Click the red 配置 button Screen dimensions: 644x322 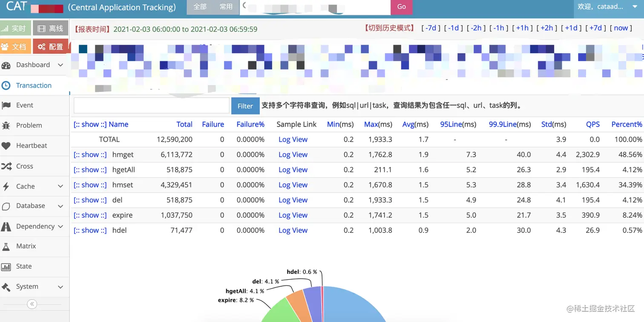click(x=51, y=47)
